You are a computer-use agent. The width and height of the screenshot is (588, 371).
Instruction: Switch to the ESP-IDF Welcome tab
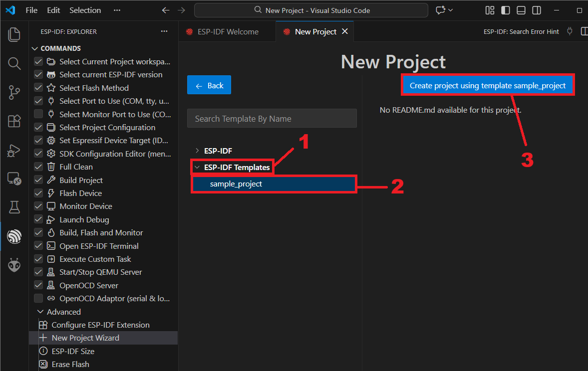pyautogui.click(x=228, y=32)
